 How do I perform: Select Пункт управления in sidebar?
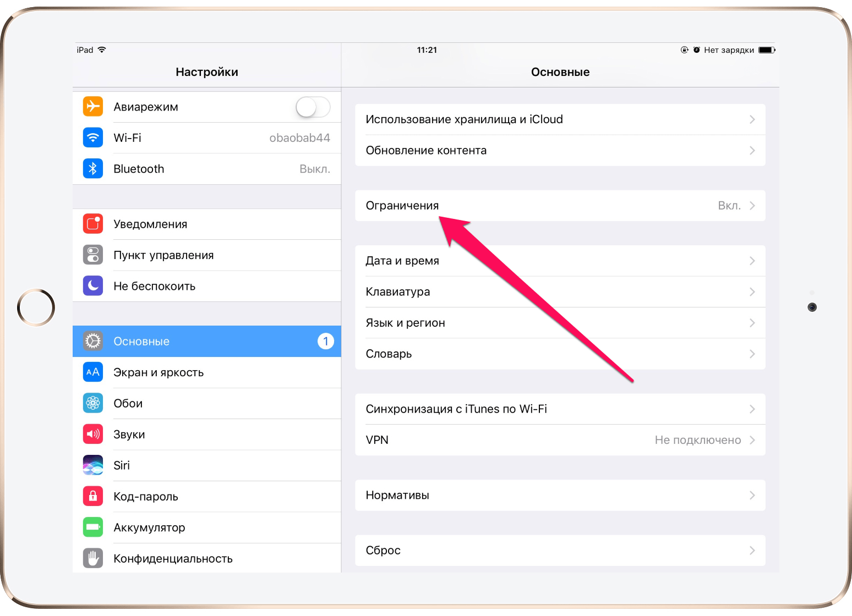click(x=207, y=255)
